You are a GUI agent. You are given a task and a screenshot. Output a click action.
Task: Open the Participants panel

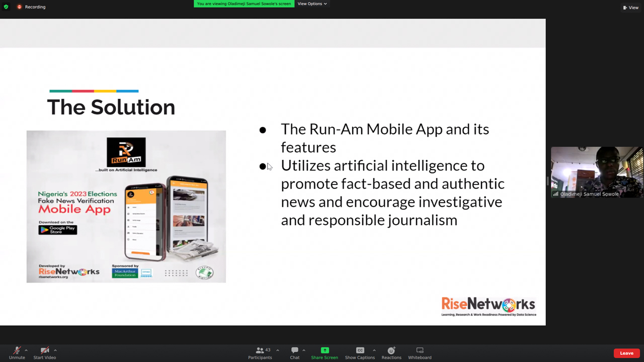click(x=260, y=353)
